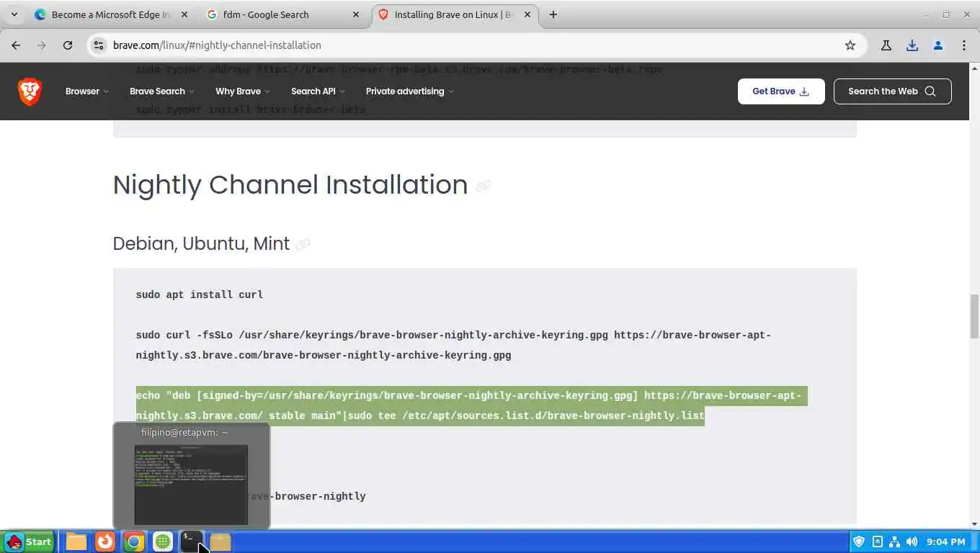The image size is (980, 553).
Task: Click the sudo apt install curl line
Action: pyautogui.click(x=200, y=295)
